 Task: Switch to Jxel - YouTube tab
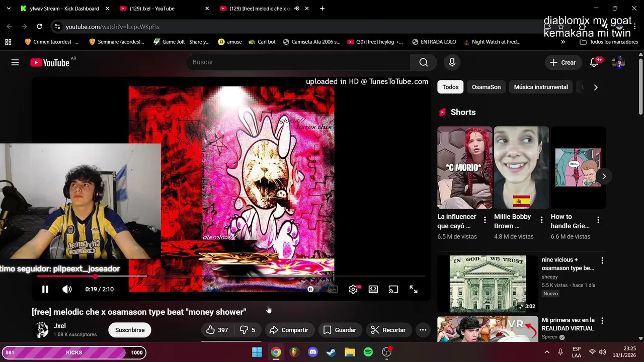pyautogui.click(x=152, y=9)
